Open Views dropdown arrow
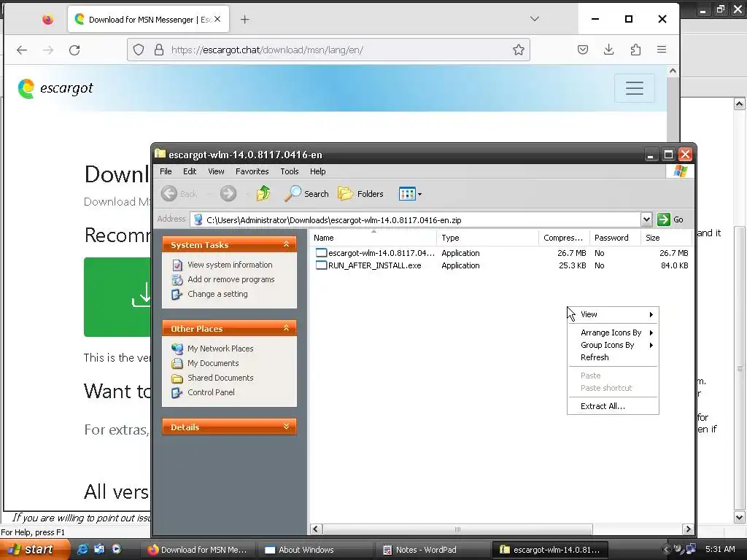This screenshot has width=747, height=560. [x=419, y=194]
